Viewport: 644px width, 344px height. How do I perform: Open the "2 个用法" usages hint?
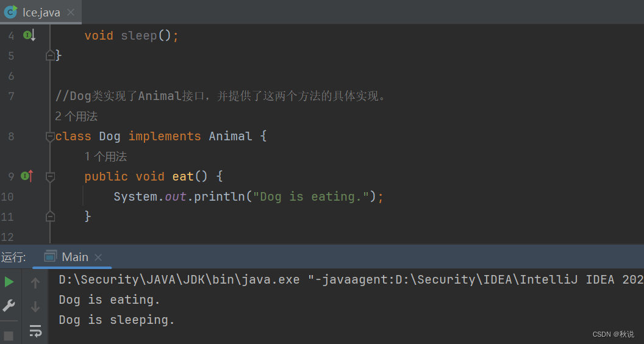click(x=76, y=116)
